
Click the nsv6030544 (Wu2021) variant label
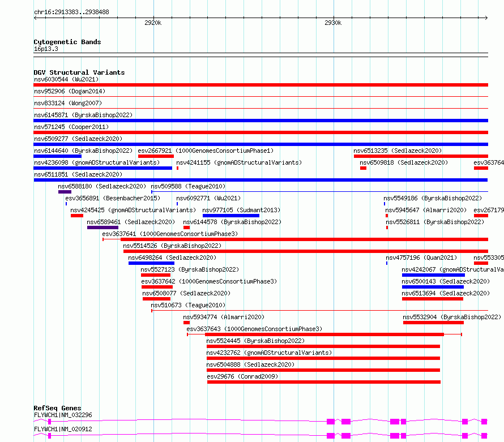[x=66, y=79]
